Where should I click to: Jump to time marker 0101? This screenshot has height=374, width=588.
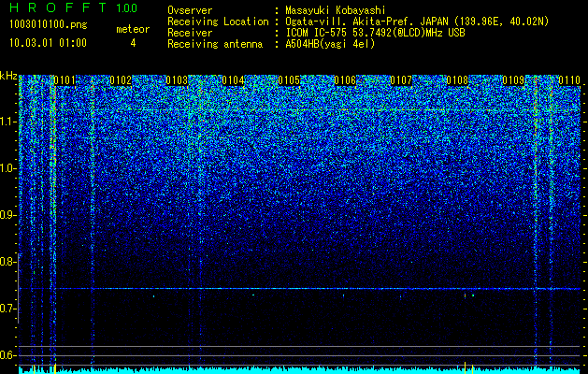click(65, 80)
